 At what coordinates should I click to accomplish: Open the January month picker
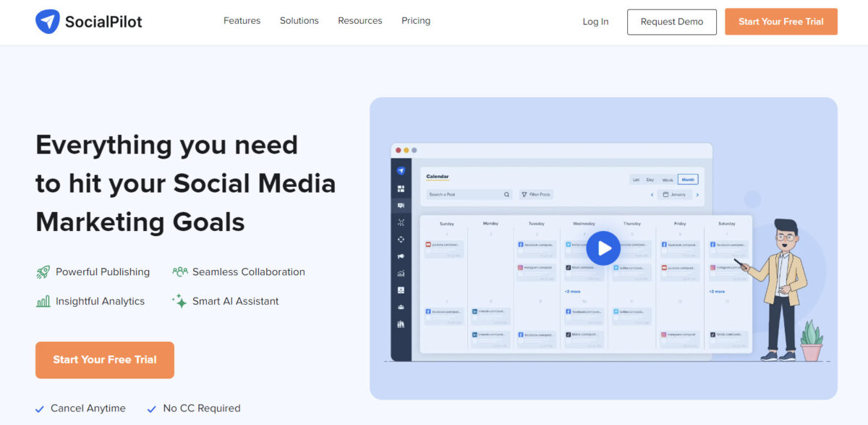[674, 195]
